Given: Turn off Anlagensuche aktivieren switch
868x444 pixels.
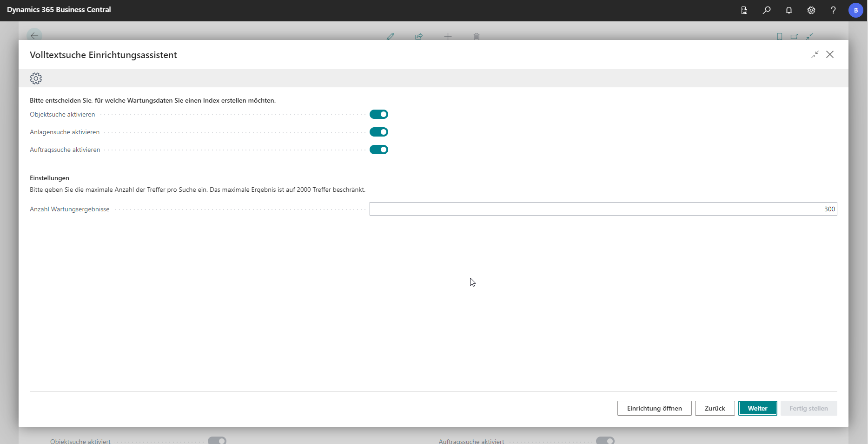Looking at the screenshot, I should point(379,132).
